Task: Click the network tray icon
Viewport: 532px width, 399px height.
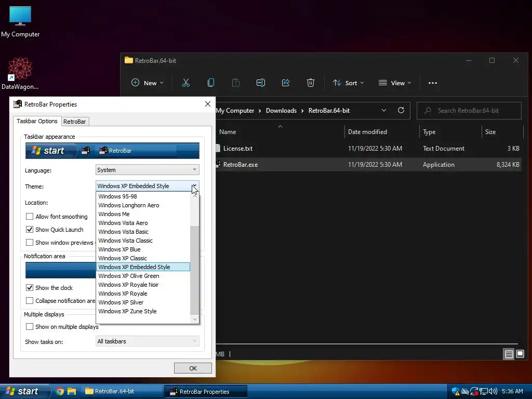Action: click(x=484, y=392)
